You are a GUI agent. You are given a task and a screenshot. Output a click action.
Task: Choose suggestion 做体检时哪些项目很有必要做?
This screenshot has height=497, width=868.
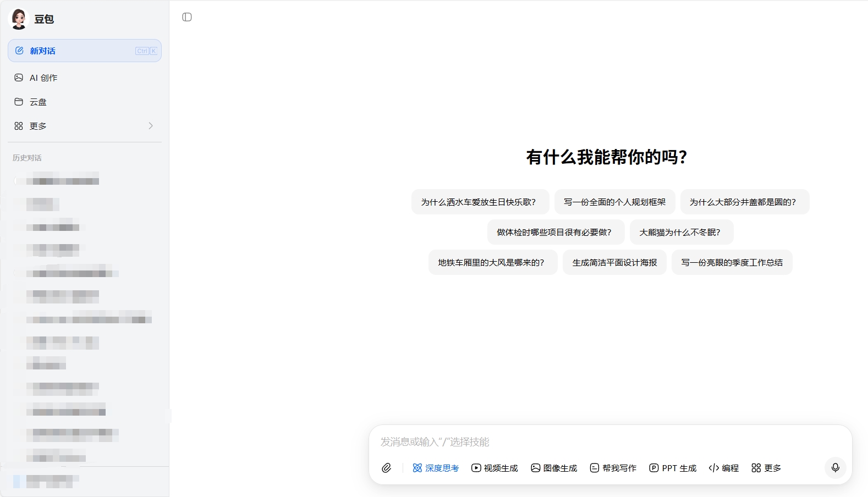(x=556, y=232)
